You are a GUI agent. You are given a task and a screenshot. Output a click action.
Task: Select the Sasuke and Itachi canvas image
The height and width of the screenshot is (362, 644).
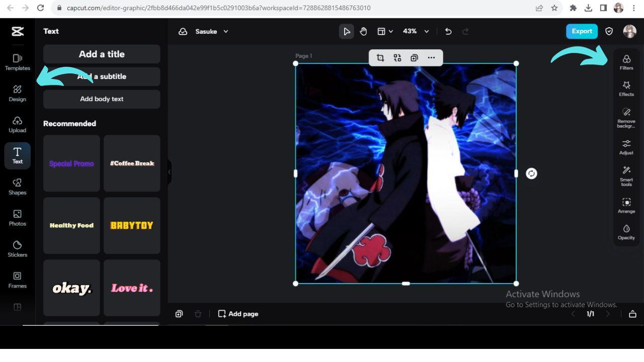406,173
